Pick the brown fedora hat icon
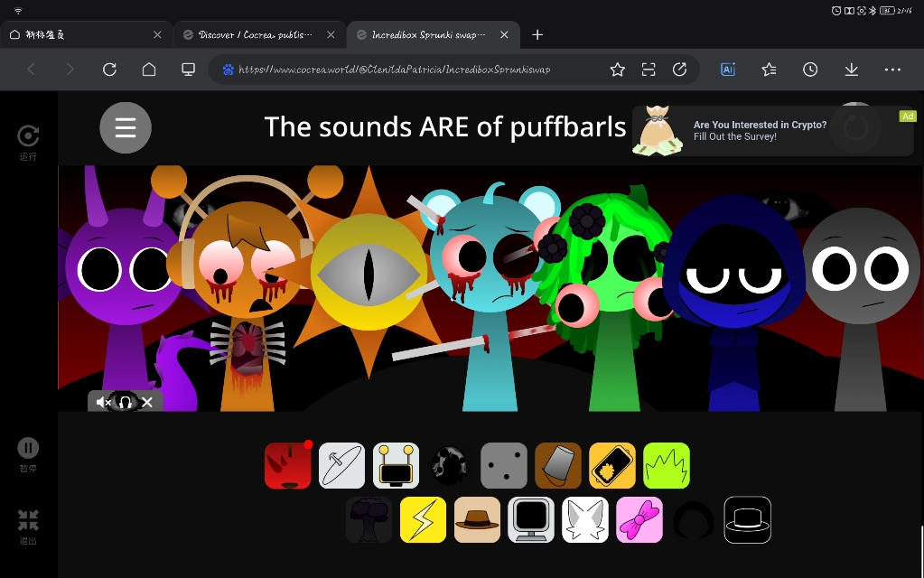This screenshot has width=924, height=578. (477, 519)
